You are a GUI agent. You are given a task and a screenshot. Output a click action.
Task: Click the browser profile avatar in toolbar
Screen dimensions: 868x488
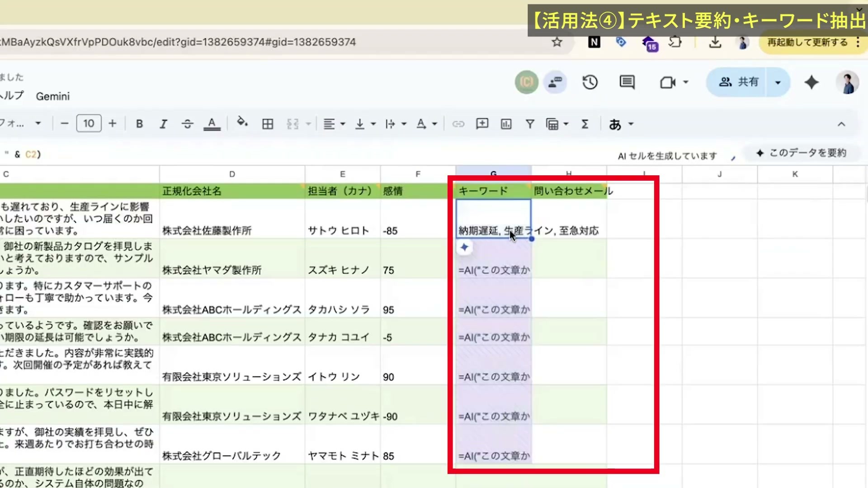(742, 42)
